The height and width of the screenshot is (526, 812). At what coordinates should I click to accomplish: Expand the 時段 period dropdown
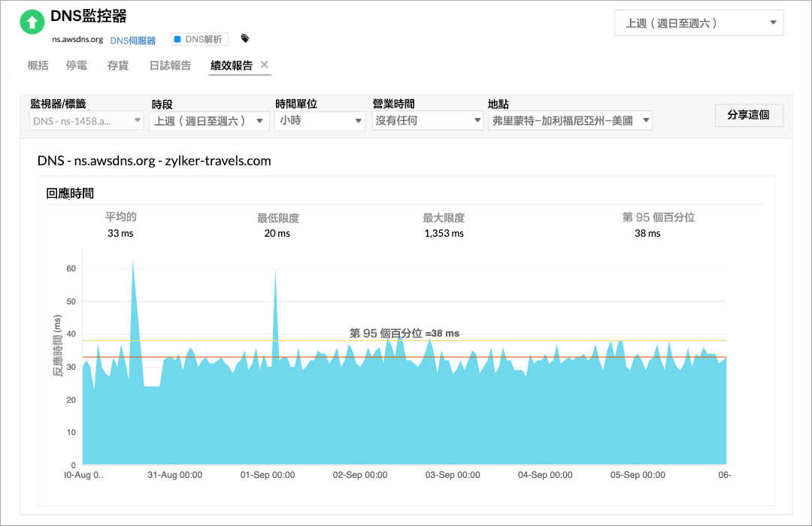coord(209,119)
